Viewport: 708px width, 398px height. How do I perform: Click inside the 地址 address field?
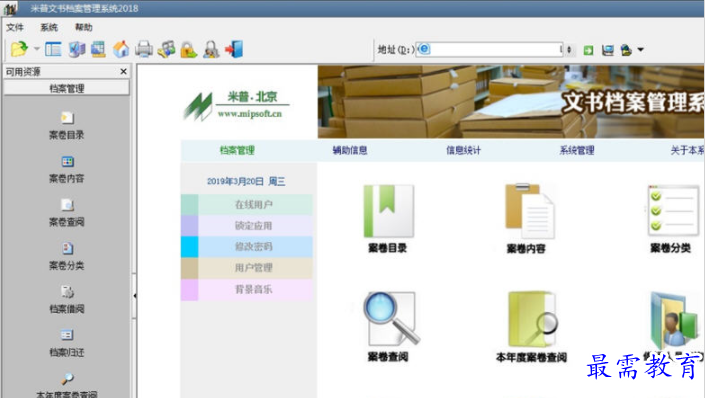tap(488, 49)
